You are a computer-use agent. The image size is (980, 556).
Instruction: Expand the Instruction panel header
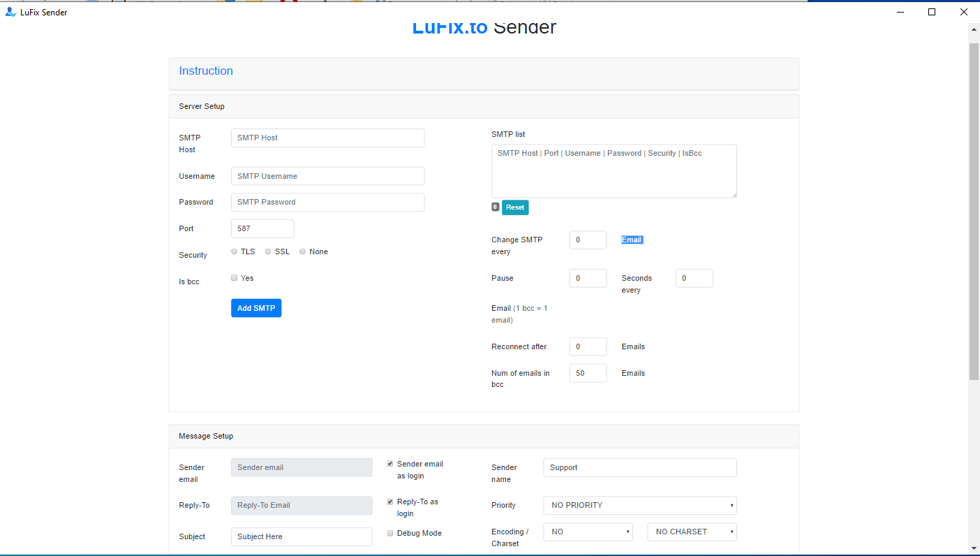pos(206,71)
